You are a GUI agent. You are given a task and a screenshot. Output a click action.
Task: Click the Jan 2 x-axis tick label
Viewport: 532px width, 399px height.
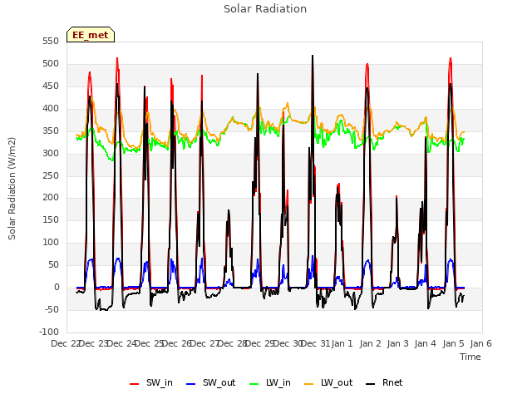(x=370, y=343)
